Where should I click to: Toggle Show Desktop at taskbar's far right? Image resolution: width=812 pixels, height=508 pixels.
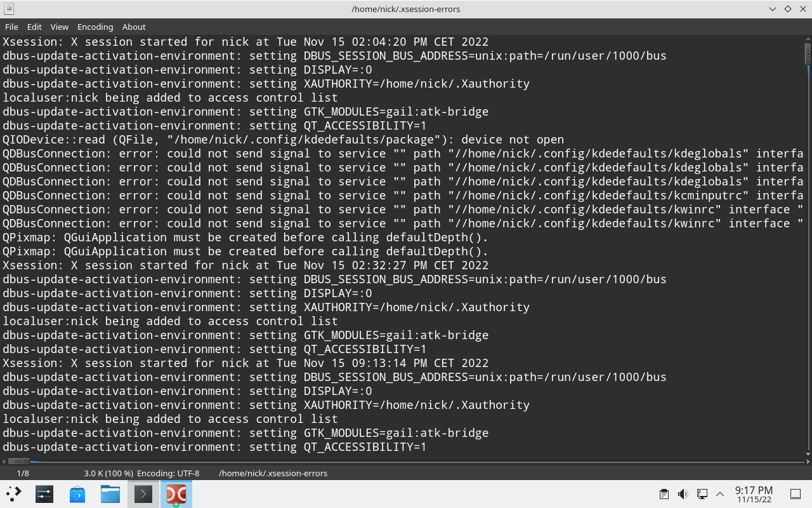pos(794,493)
